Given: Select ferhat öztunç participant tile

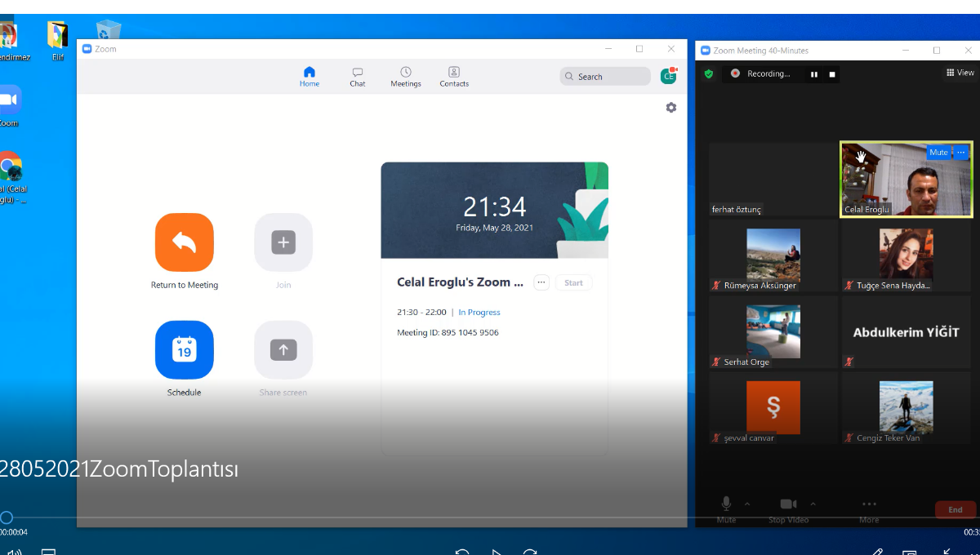Looking at the screenshot, I should tap(773, 180).
